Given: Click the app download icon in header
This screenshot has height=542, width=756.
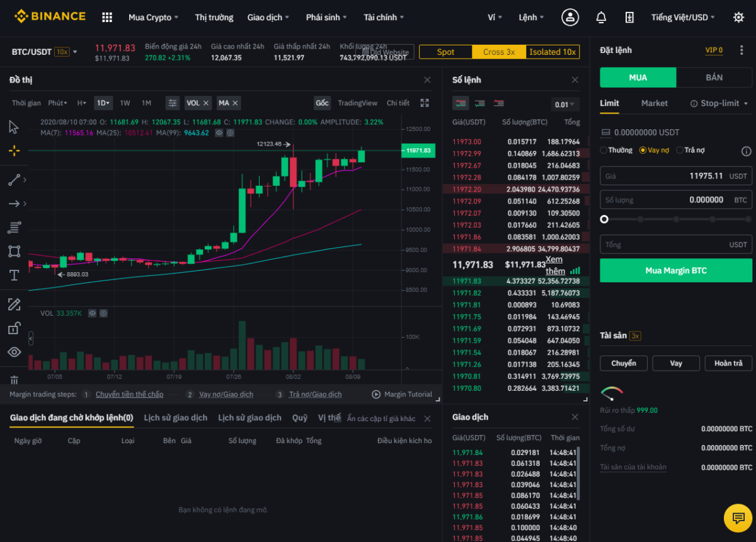Looking at the screenshot, I should pos(629,18).
